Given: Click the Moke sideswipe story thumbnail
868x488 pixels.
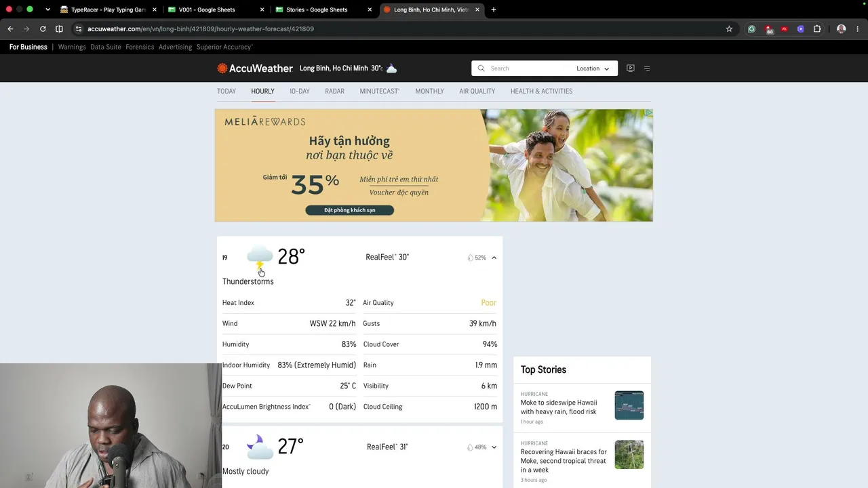Looking at the screenshot, I should [629, 405].
